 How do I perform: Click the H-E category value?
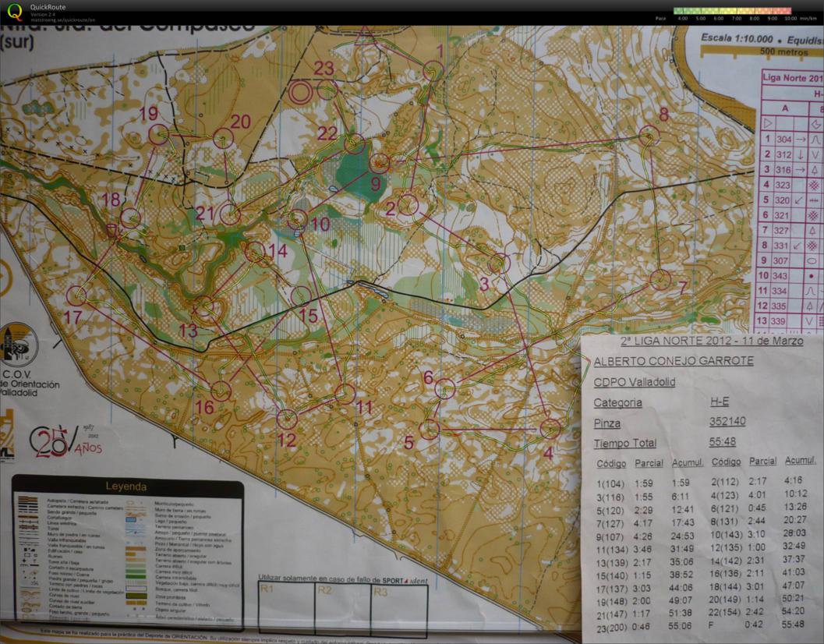720,402
